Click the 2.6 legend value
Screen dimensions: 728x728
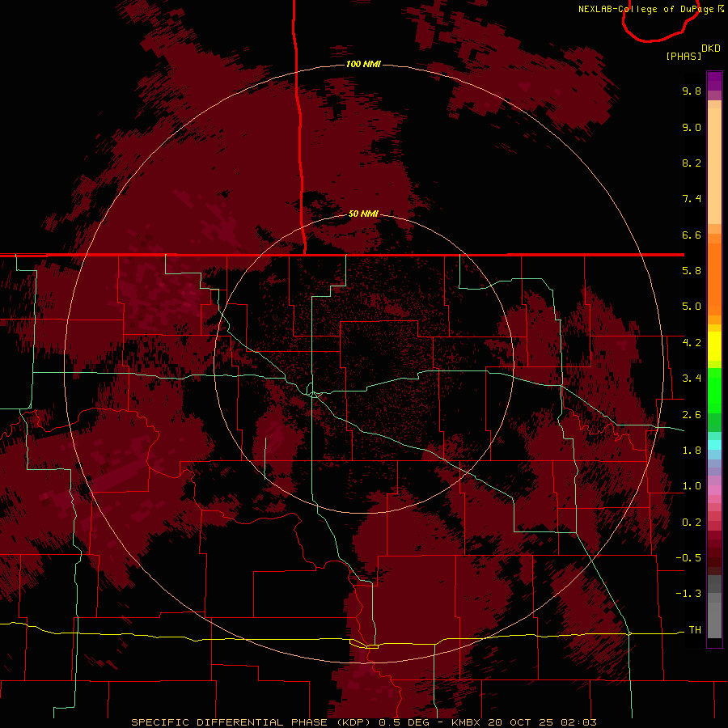(x=692, y=415)
